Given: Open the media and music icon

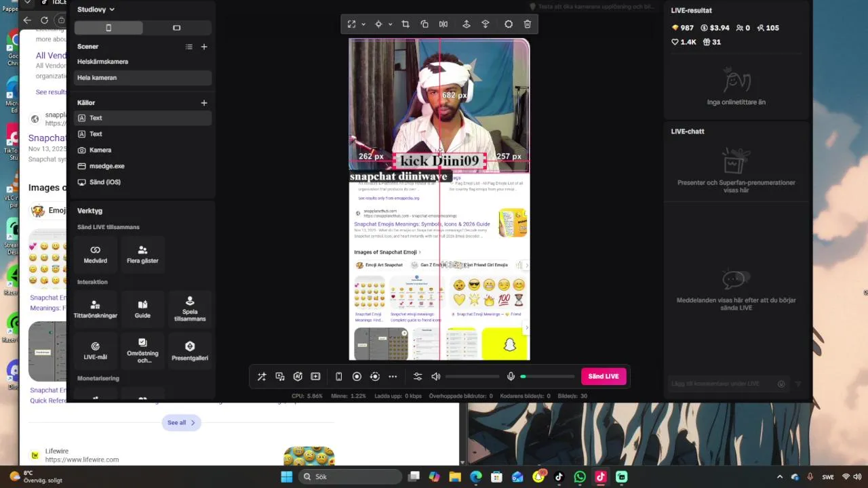Looking at the screenshot, I should [x=280, y=377].
